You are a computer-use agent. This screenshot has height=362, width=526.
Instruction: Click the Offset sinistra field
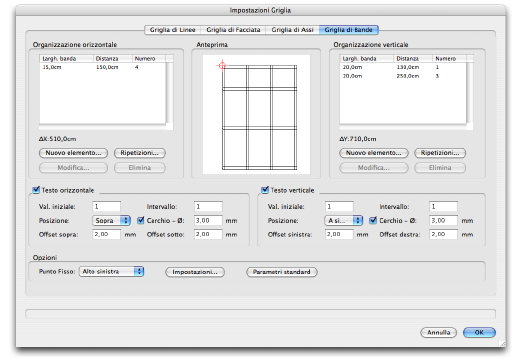tap(339, 234)
